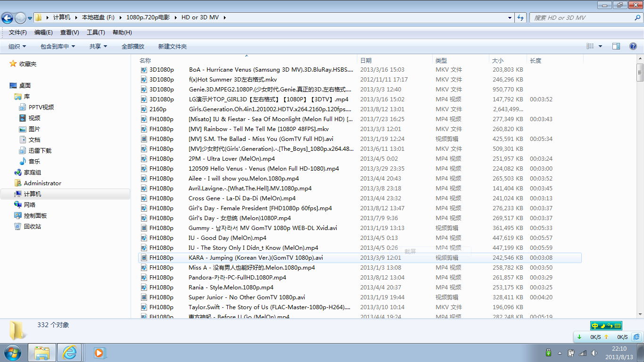The height and width of the screenshot is (362, 644).
Task: Click the 全部播放 button
Action: (133, 46)
